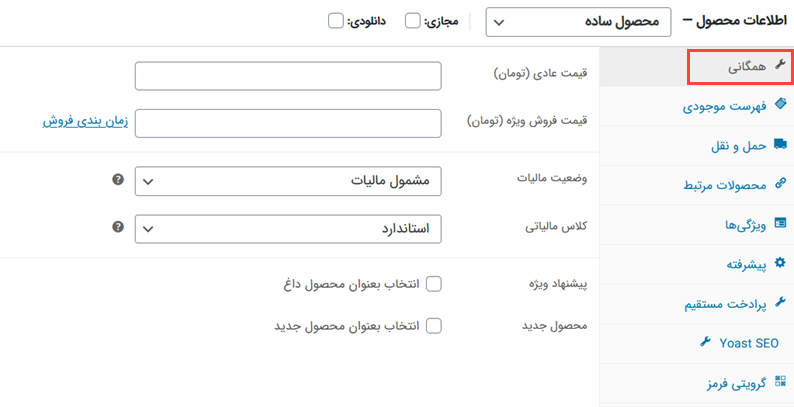Image resolution: width=794 pixels, height=407 pixels.
Task: Click the attributes list icon beside ویژگی‌ها
Action: 780,223
